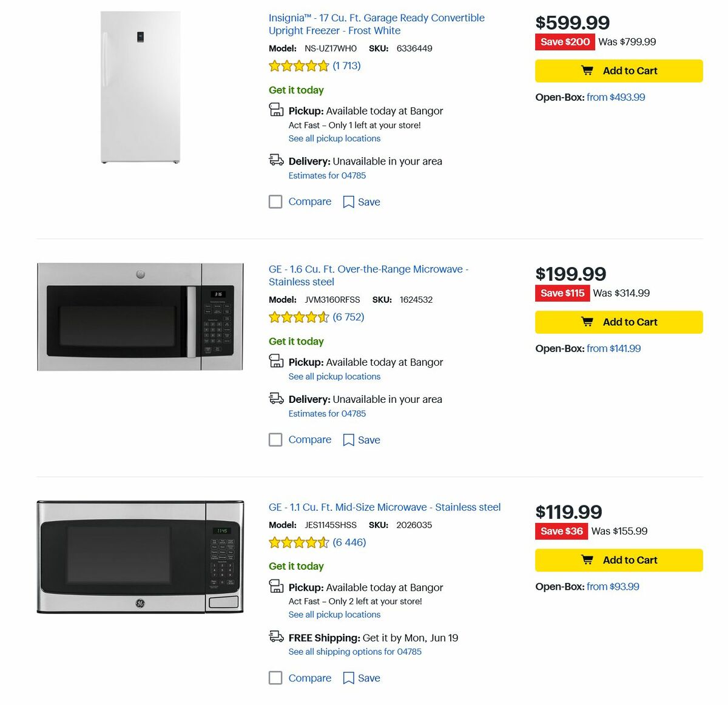Add the GE 1.6 Cu. Ft. microwave to the cart
Viewport: 728px width, 705px height.
pyautogui.click(x=618, y=322)
